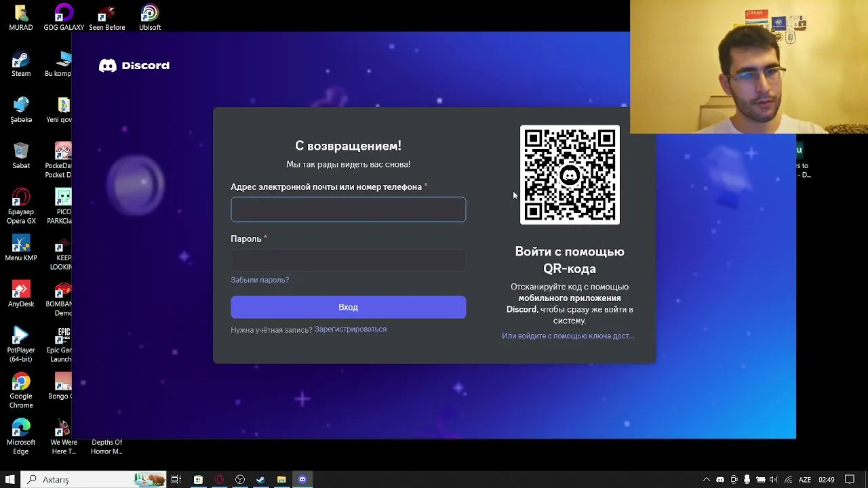Select the Seen Before desktop shortcut
Viewport: 868px width, 488px height.
coord(107,18)
